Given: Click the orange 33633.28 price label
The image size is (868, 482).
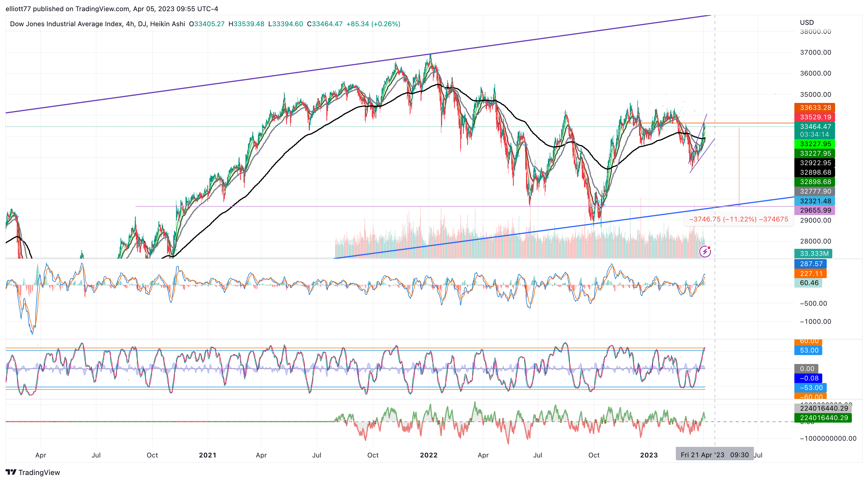Looking at the screenshot, I should 814,107.
